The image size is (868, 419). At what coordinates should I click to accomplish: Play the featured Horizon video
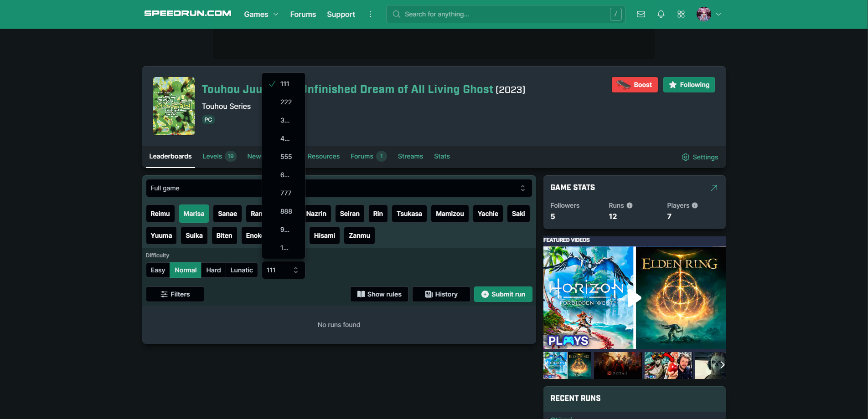point(634,298)
